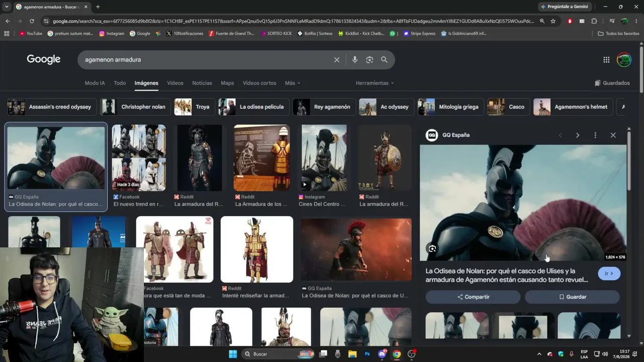The height and width of the screenshot is (362, 644).
Task: Switch to the Todo results tab
Action: 120,83
